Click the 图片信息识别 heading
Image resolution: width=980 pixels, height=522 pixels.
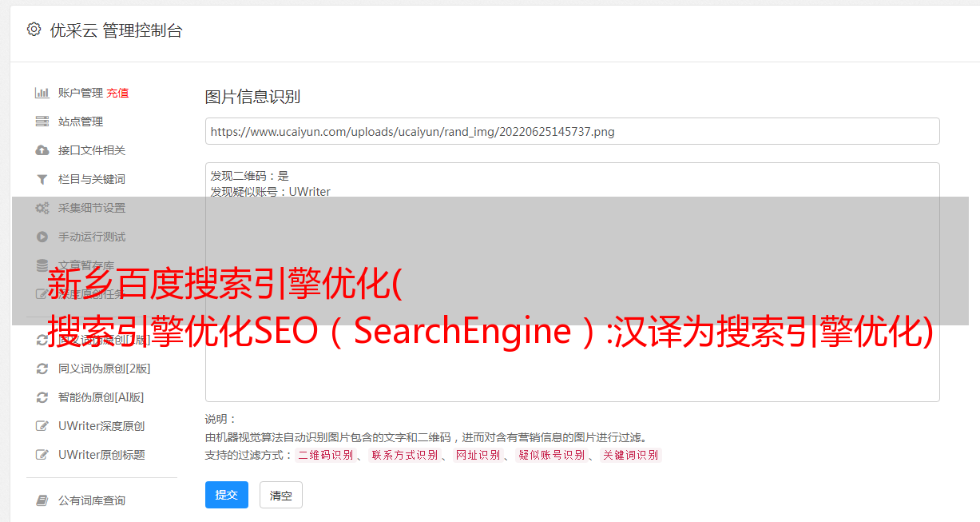252,97
